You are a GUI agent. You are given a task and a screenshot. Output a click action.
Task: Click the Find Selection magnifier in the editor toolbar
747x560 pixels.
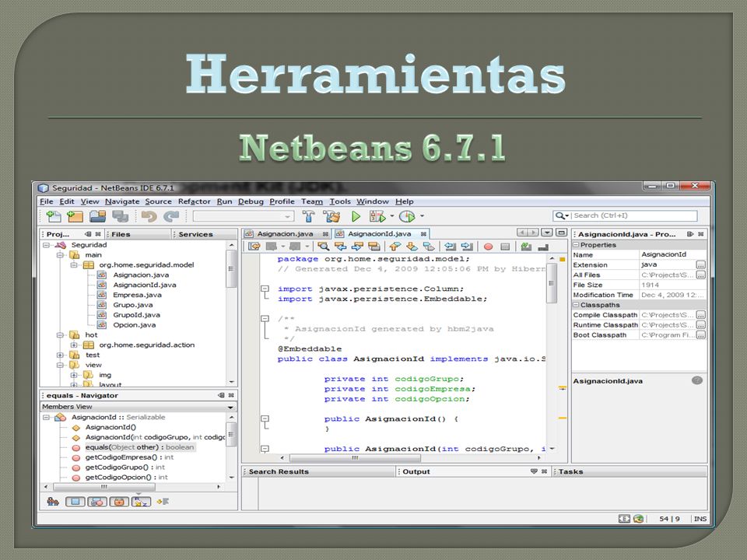click(x=324, y=247)
